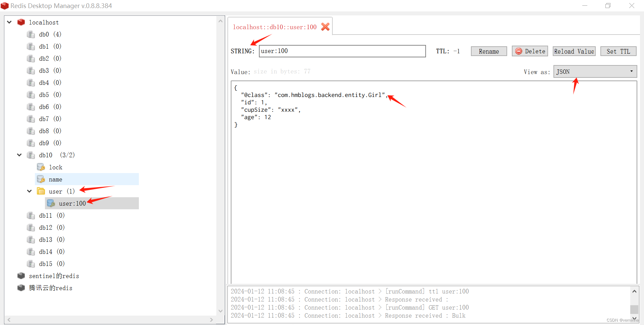Click the sentinel的redis connection icon
The width and height of the screenshot is (644, 325).
[21, 276]
